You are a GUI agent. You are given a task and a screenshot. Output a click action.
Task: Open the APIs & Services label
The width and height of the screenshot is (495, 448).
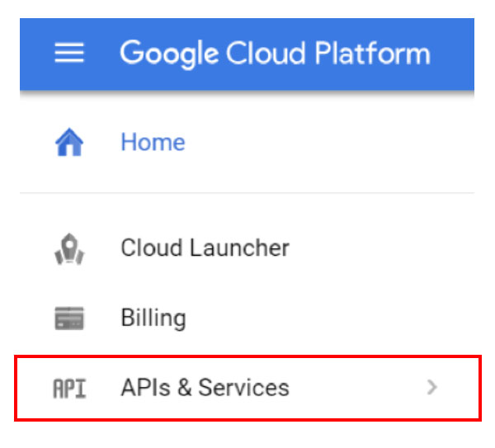point(205,388)
